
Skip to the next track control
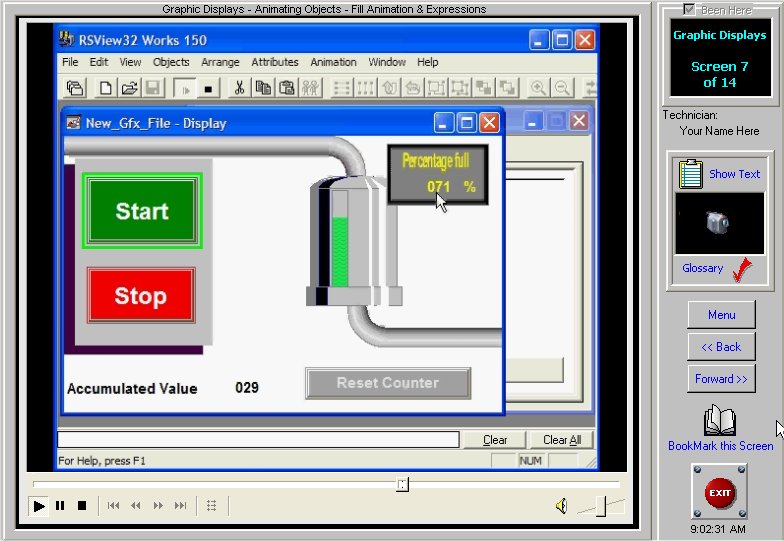180,506
